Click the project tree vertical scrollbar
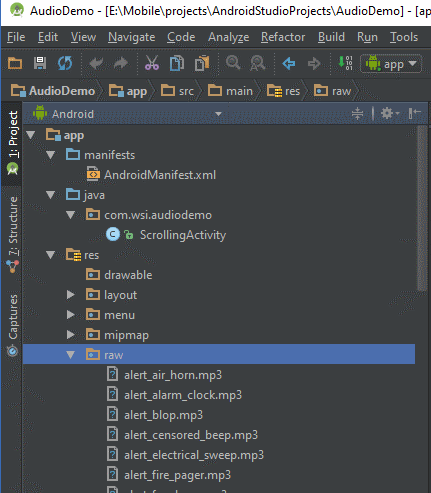This screenshot has width=431, height=493. [x=422, y=208]
